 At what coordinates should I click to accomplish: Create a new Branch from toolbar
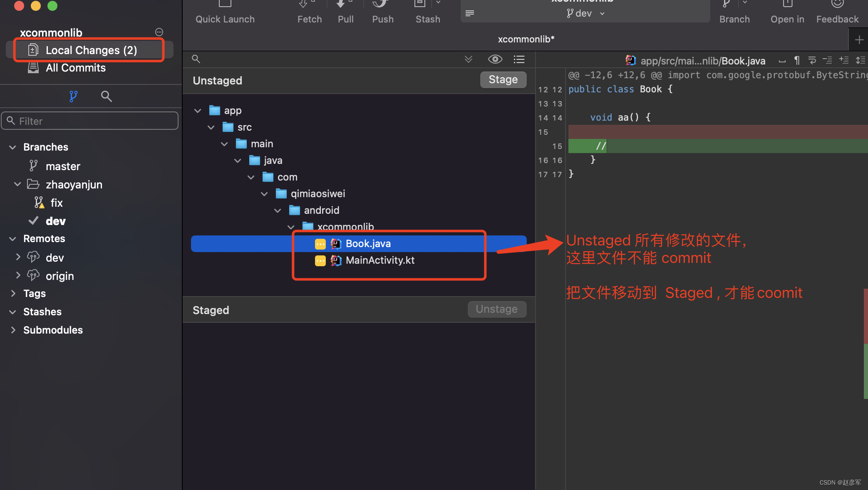point(734,12)
